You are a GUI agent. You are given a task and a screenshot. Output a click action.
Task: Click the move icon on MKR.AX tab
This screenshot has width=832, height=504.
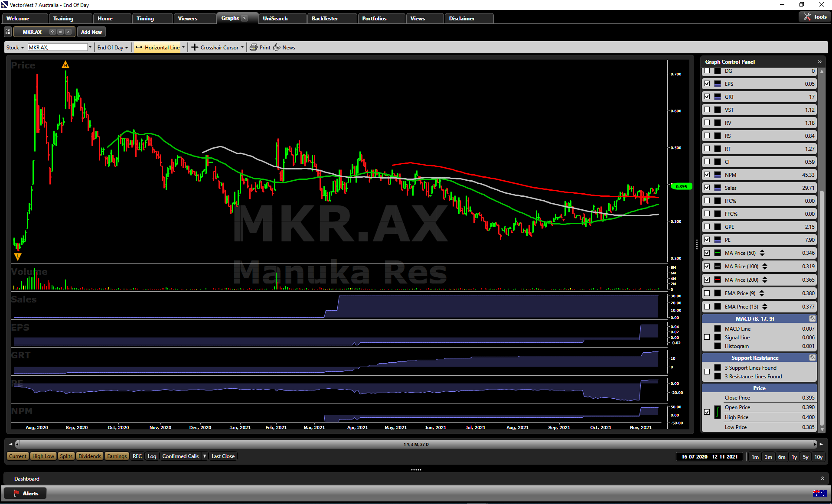click(x=52, y=32)
